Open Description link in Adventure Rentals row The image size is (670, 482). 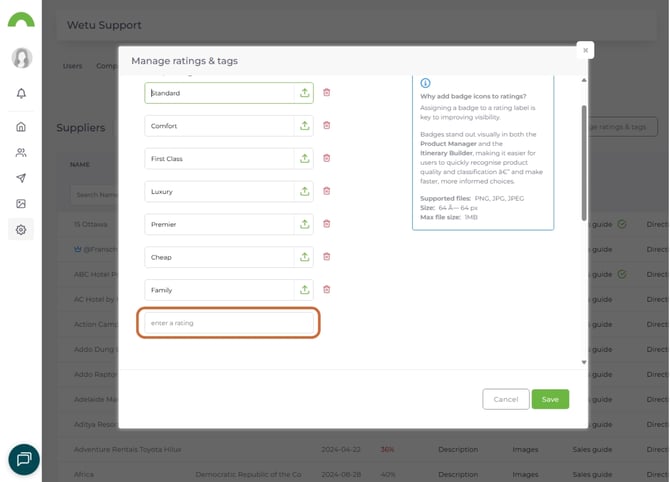pyautogui.click(x=458, y=450)
